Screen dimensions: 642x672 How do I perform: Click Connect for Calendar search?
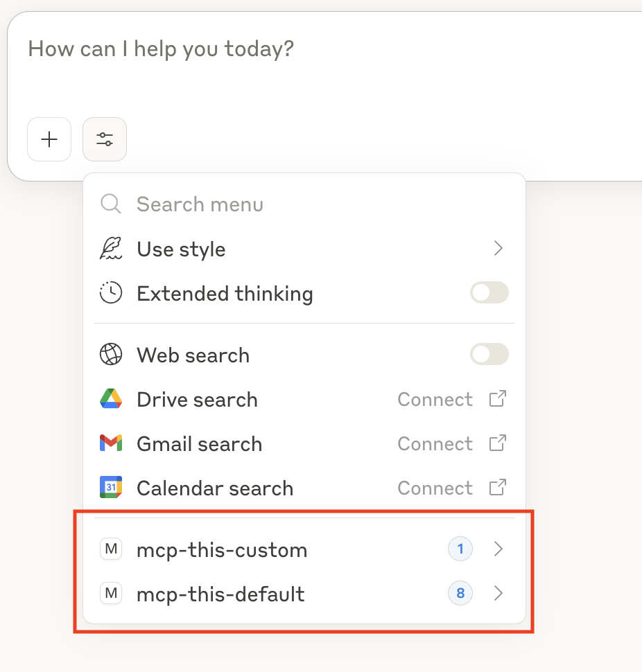coord(435,488)
